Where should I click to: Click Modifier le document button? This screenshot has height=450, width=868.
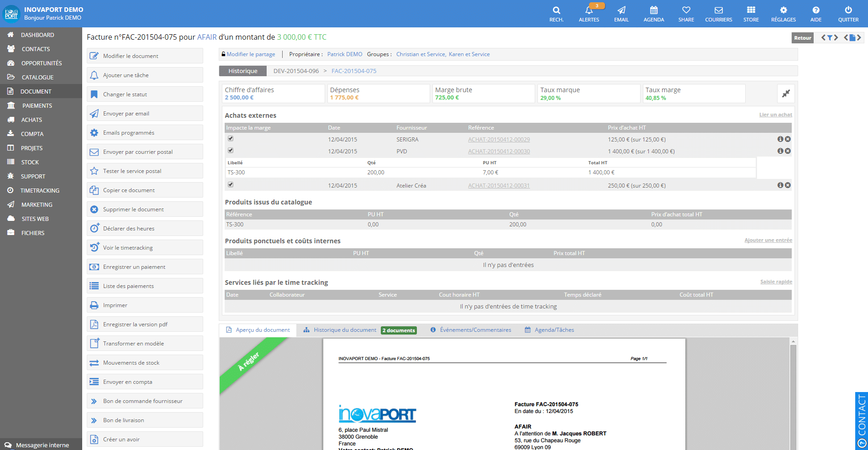145,56
